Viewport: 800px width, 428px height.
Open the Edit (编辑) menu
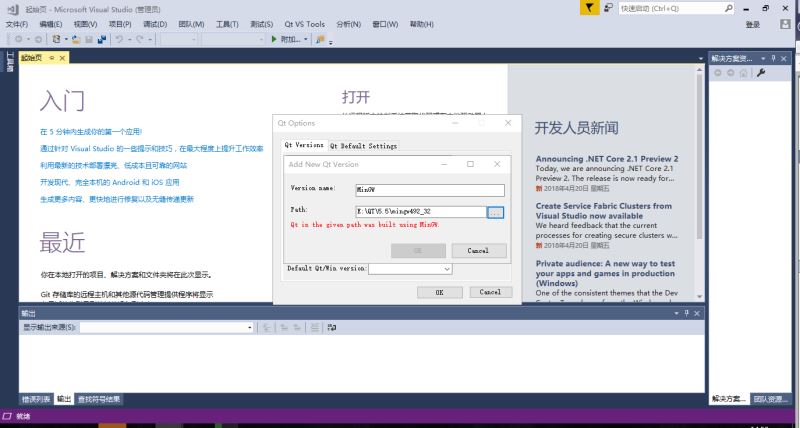point(51,24)
